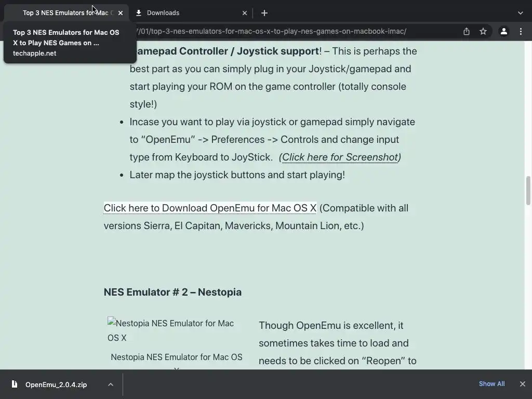The width and height of the screenshot is (532, 399).
Task: Open Chrome's three-dot menu
Action: [521, 31]
